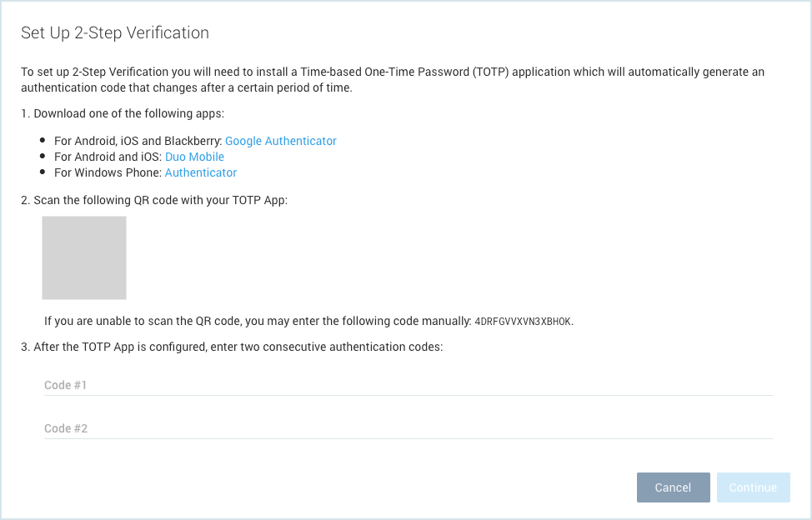Image resolution: width=812 pixels, height=520 pixels.
Task: Open the Duo Mobile link
Action: tap(194, 157)
